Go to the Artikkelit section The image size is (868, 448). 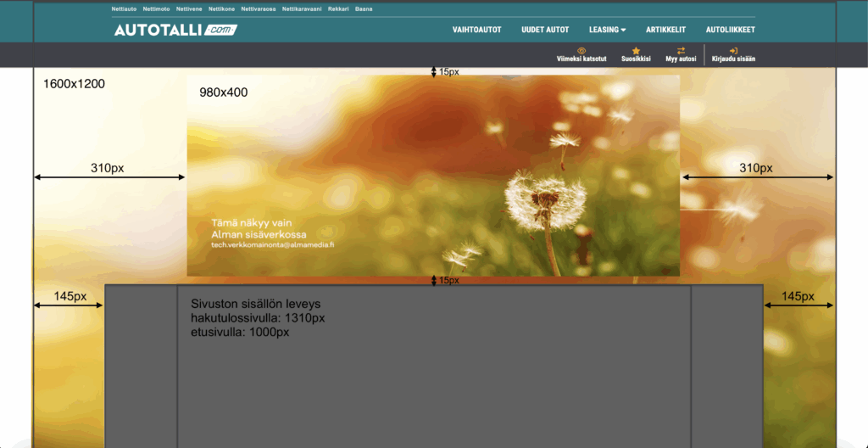click(x=665, y=30)
